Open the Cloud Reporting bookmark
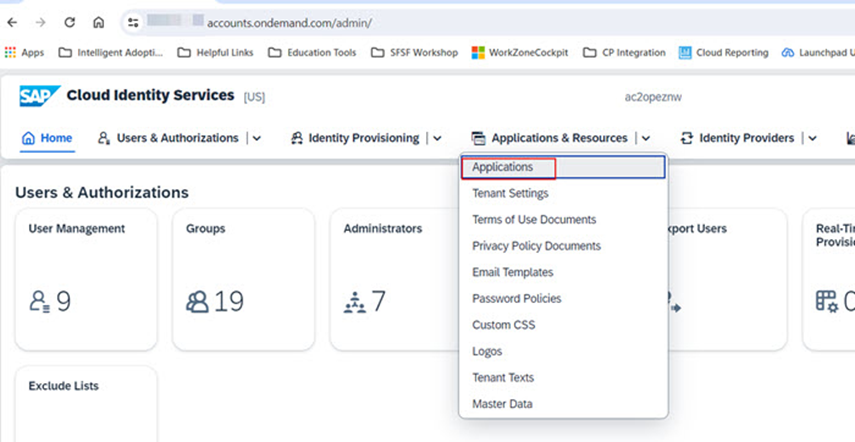 (723, 53)
